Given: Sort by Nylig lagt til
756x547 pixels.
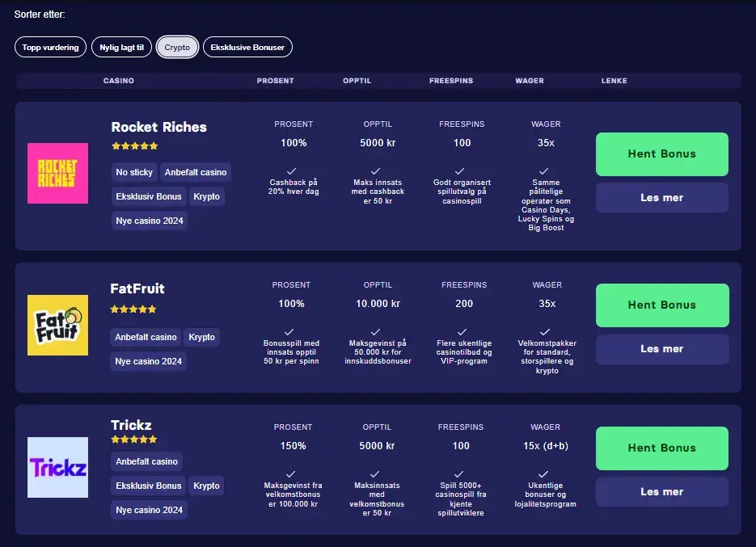Looking at the screenshot, I should coord(121,47).
